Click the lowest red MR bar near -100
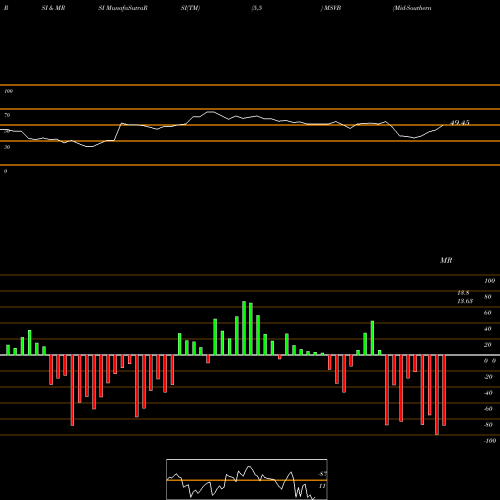This screenshot has height=500, width=500. click(437, 395)
